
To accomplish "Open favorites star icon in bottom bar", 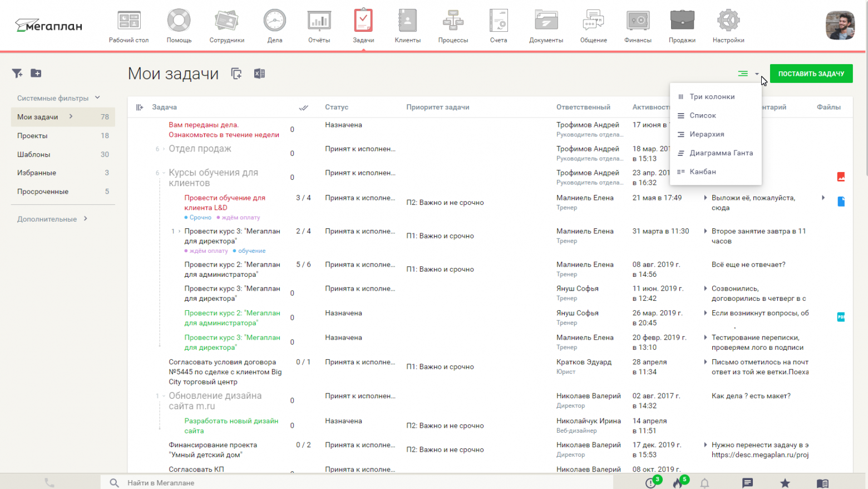I will pos(785,483).
